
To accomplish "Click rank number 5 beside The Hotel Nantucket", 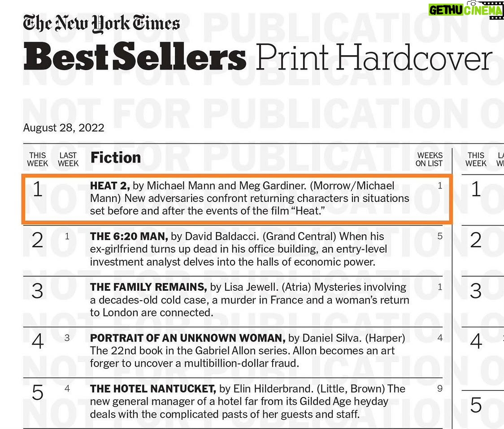I will 38,393.
